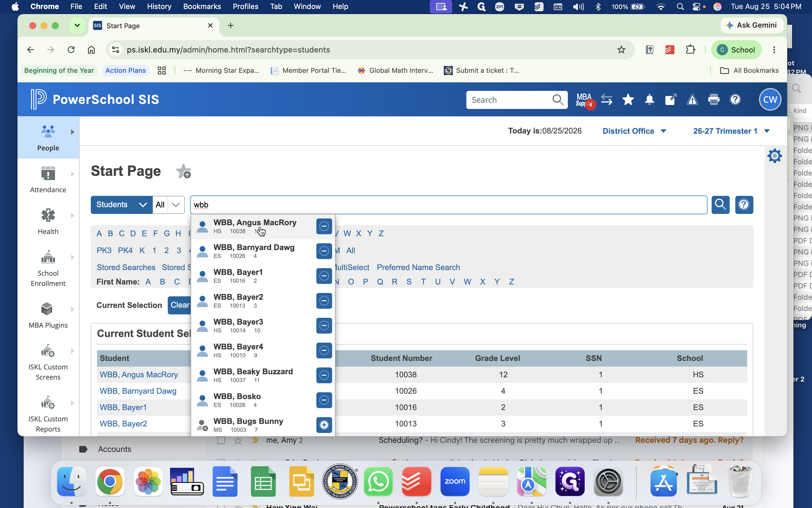
Task: Expand the School Enrollment submenu arrow
Action: (72, 258)
